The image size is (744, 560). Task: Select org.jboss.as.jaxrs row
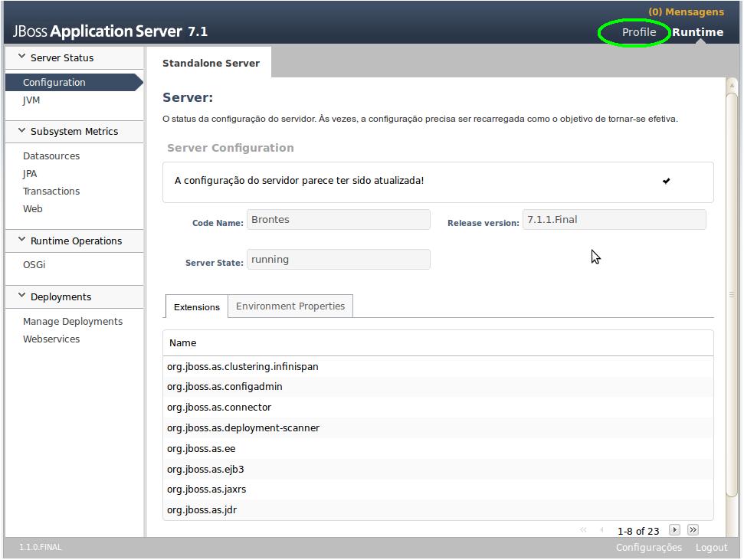438,490
